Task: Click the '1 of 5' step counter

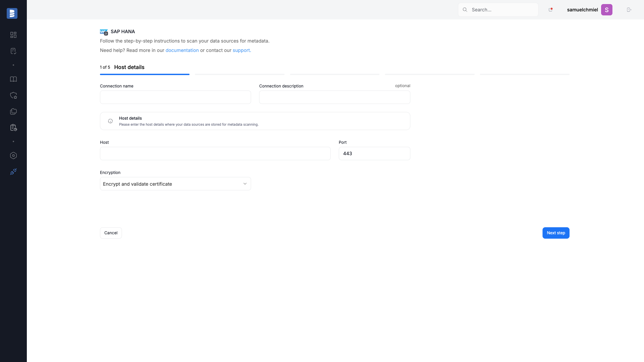Action: (x=105, y=67)
